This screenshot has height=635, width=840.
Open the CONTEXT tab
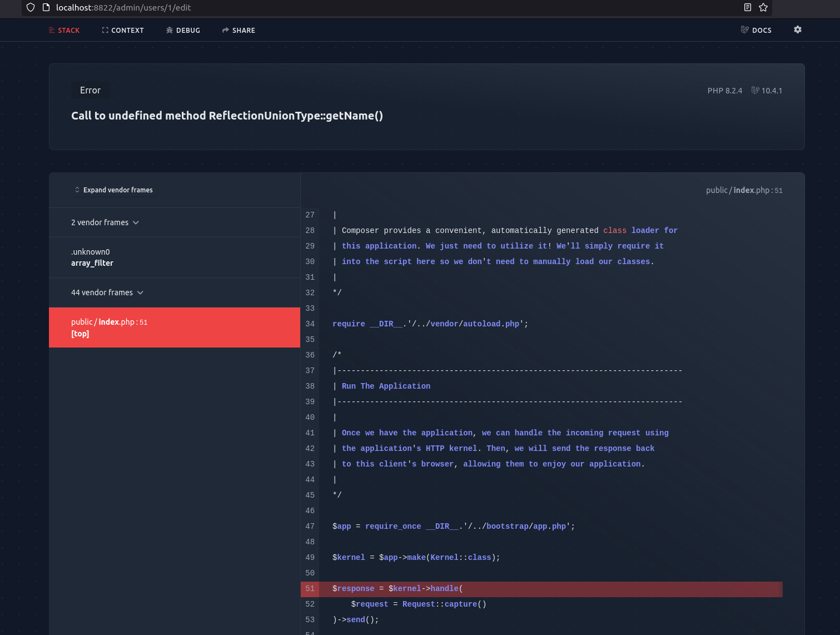point(128,30)
